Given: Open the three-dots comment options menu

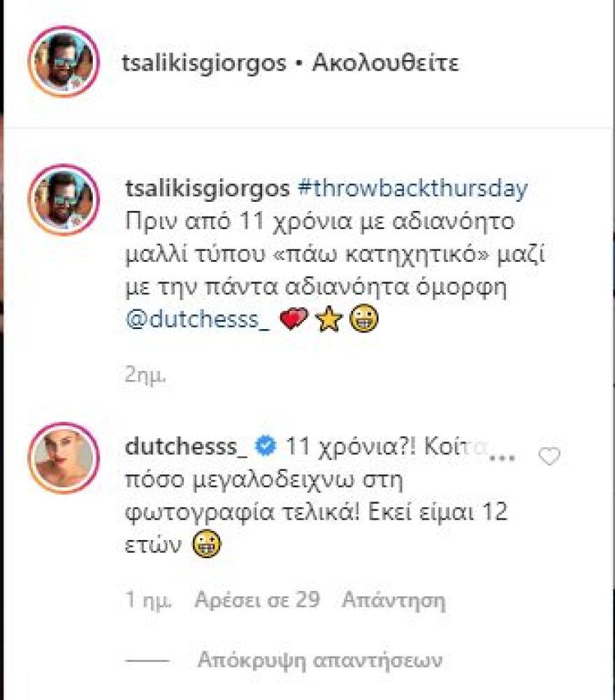Looking at the screenshot, I should (x=503, y=457).
